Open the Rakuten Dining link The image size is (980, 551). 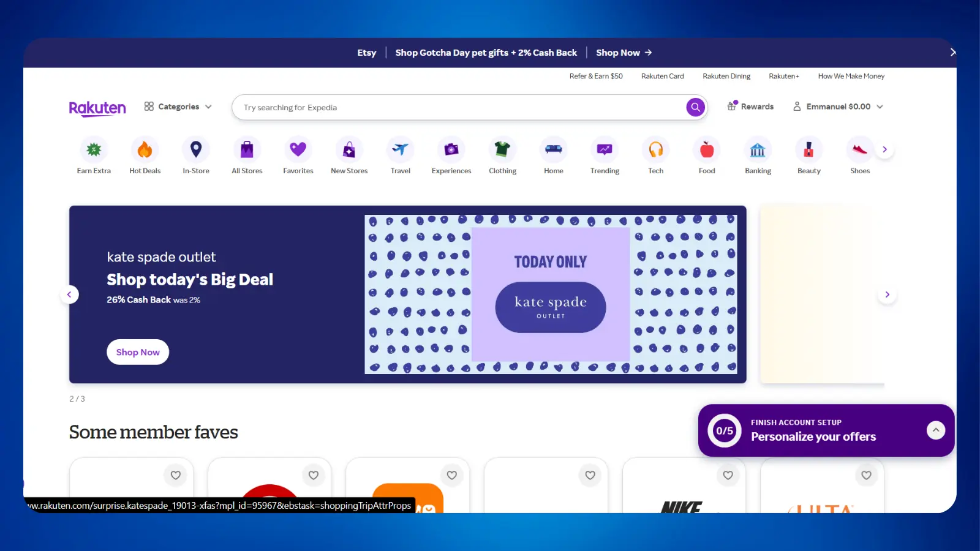726,76
